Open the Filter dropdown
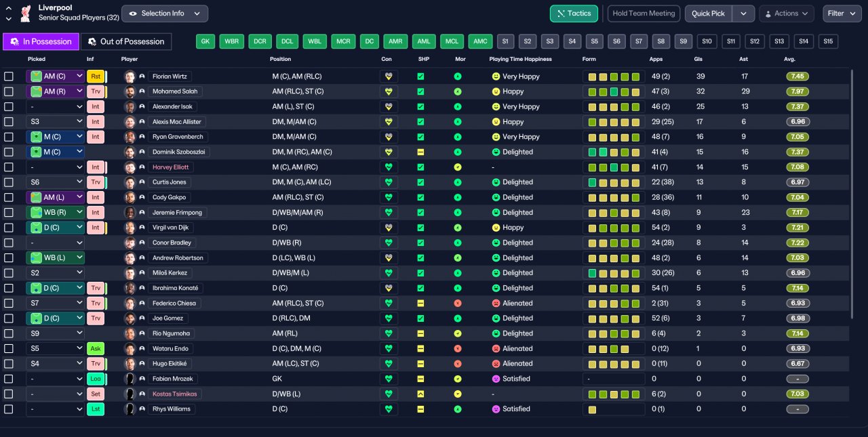 (842, 14)
